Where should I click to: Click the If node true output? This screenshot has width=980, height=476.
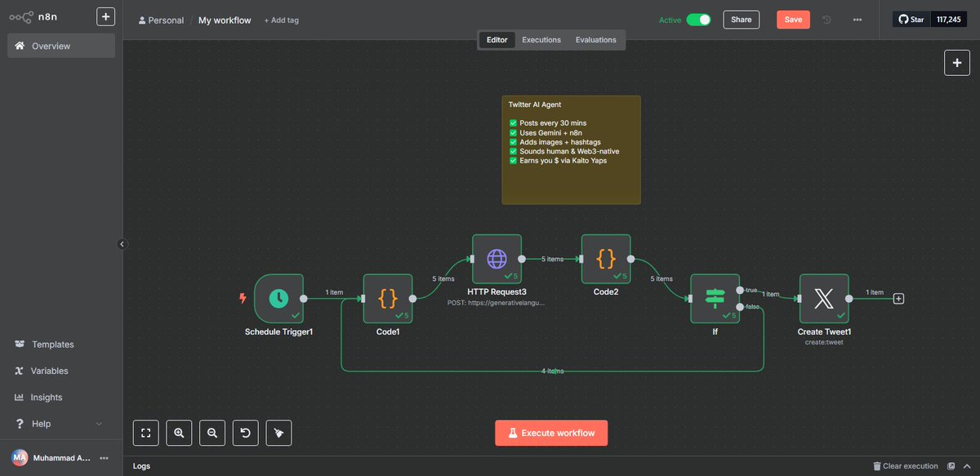click(739, 290)
